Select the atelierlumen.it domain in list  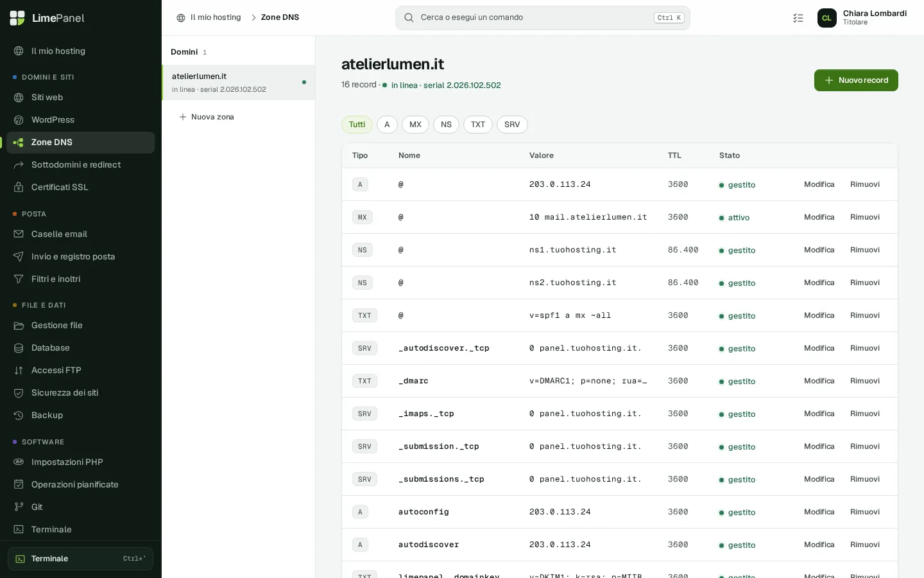[238, 82]
